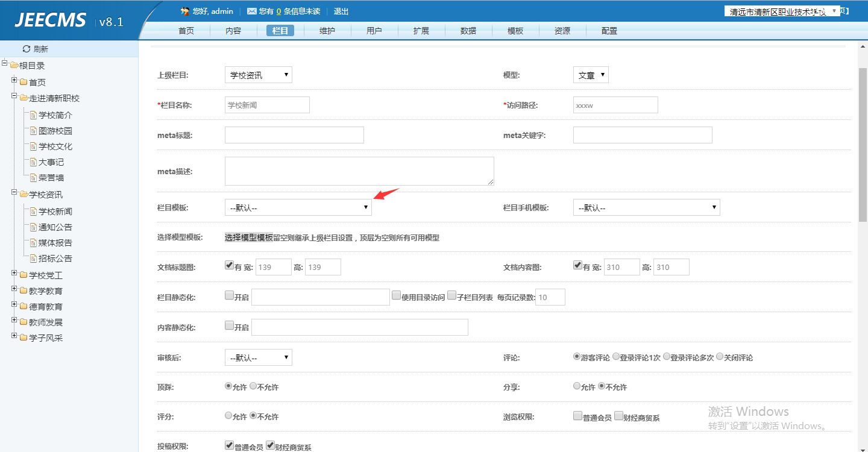
Task: Select 关闭评论 radio button
Action: pyautogui.click(x=720, y=357)
